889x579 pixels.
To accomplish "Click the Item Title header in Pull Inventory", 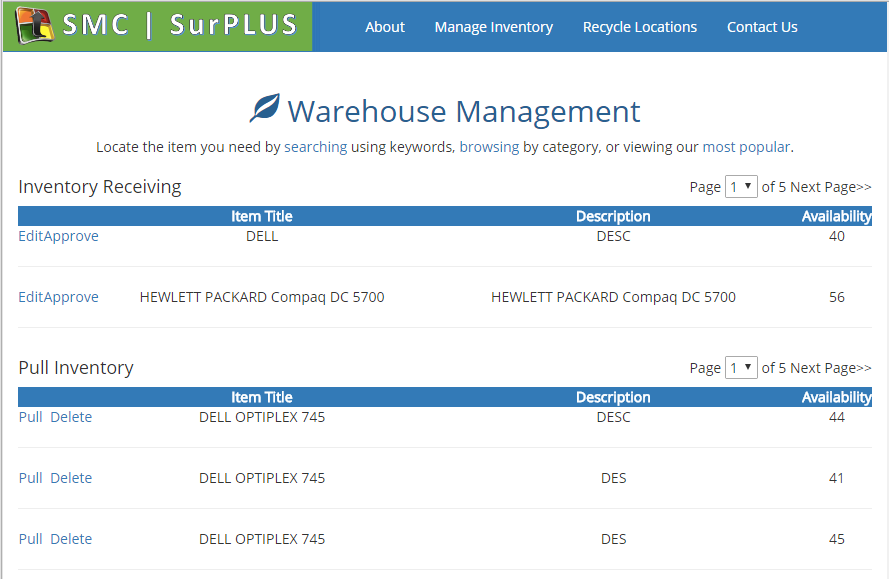I will pyautogui.click(x=261, y=397).
